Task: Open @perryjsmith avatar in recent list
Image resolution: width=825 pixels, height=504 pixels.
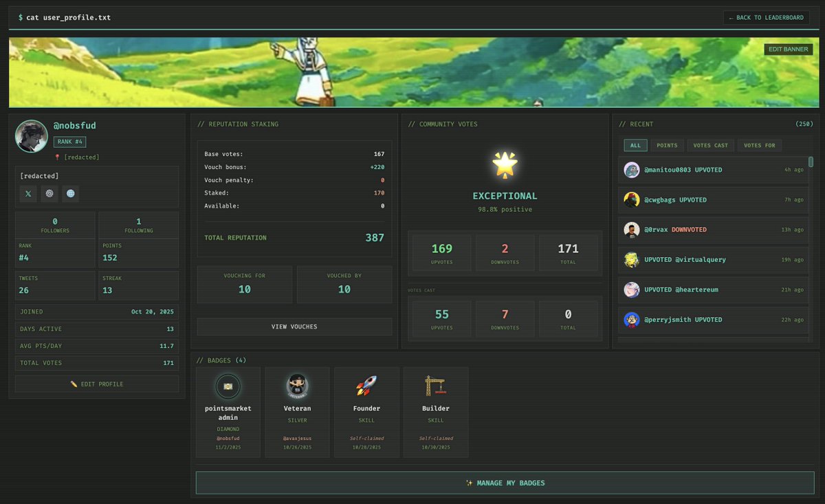Action: [632, 320]
